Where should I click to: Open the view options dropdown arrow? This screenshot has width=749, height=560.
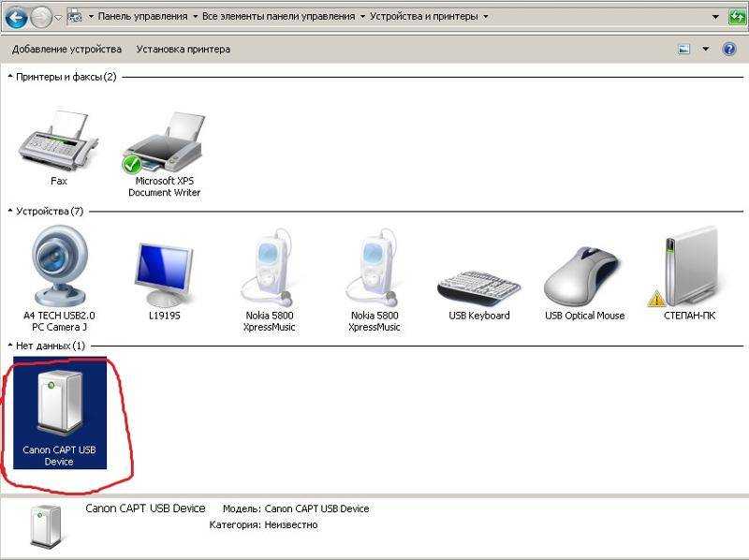706,50
